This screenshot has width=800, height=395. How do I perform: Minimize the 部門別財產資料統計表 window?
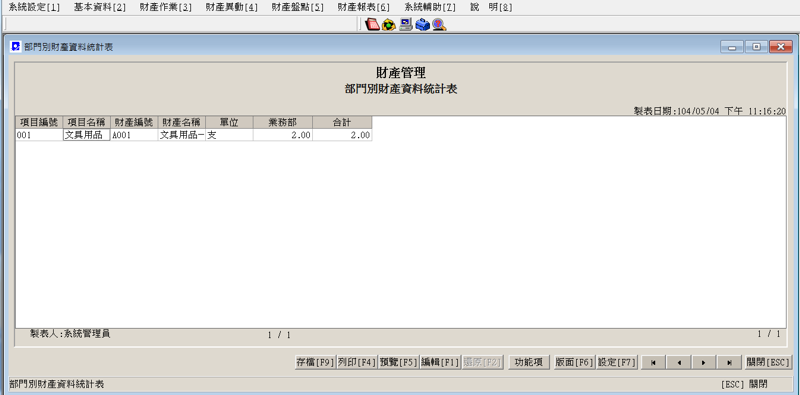[732, 46]
